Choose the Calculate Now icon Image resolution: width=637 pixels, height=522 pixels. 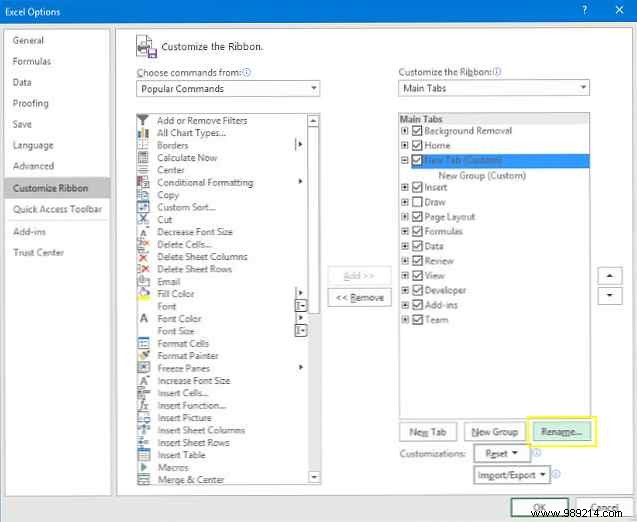pyautogui.click(x=143, y=158)
